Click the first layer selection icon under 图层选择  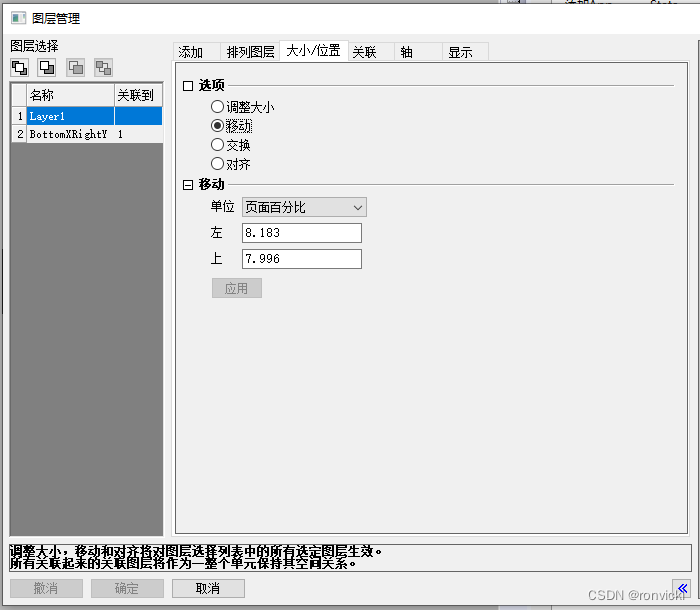pyautogui.click(x=19, y=68)
